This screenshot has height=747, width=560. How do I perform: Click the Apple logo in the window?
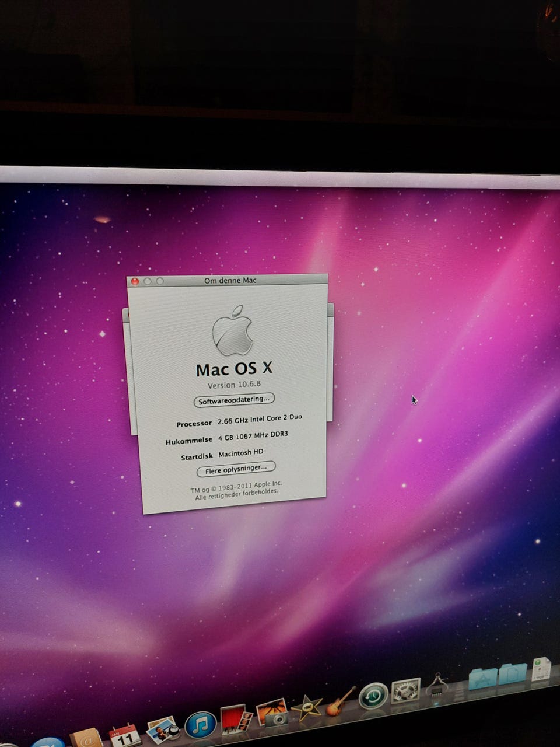(x=233, y=330)
